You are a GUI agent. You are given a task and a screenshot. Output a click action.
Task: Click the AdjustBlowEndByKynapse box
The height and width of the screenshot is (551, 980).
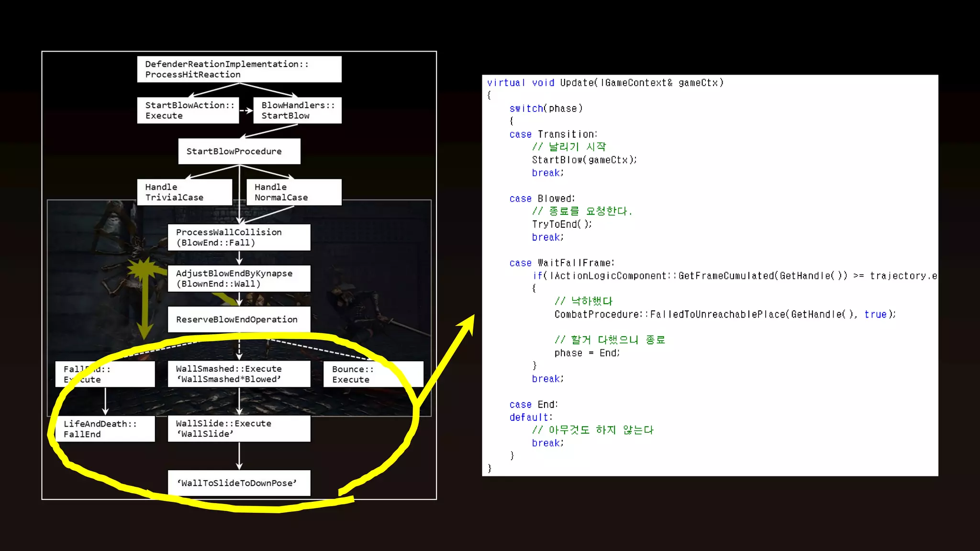pos(239,278)
